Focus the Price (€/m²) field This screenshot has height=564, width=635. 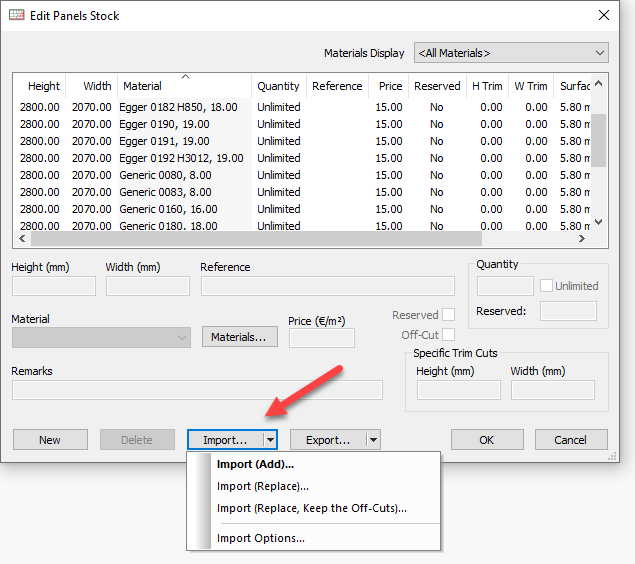click(322, 338)
